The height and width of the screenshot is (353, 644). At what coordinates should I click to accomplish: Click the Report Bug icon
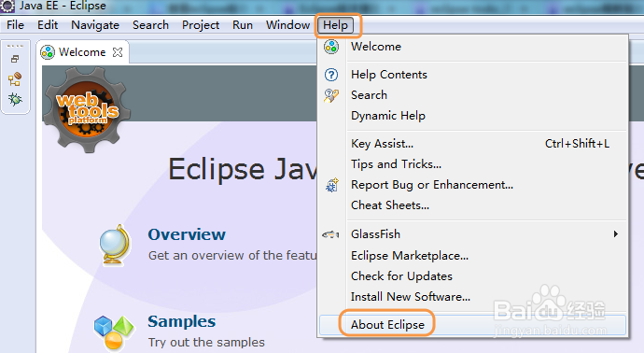coord(332,185)
